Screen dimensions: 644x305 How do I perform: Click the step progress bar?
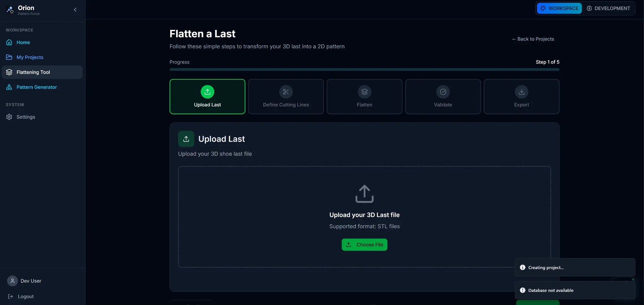[x=364, y=70]
